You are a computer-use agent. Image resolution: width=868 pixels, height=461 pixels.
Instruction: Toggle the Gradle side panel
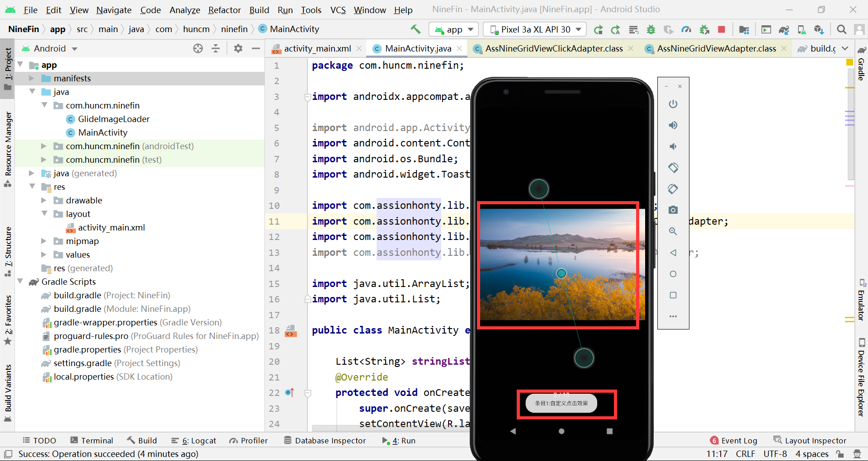click(x=861, y=64)
